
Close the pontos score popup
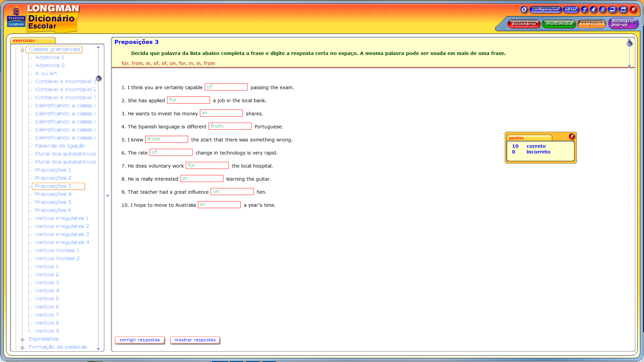(572, 136)
